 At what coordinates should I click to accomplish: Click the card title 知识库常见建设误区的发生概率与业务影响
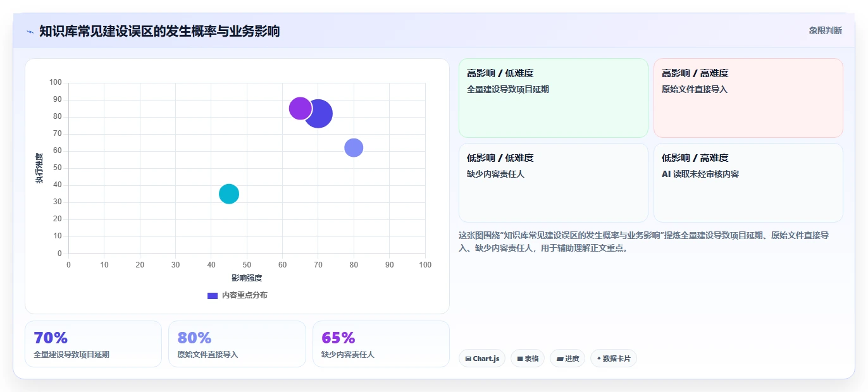159,31
